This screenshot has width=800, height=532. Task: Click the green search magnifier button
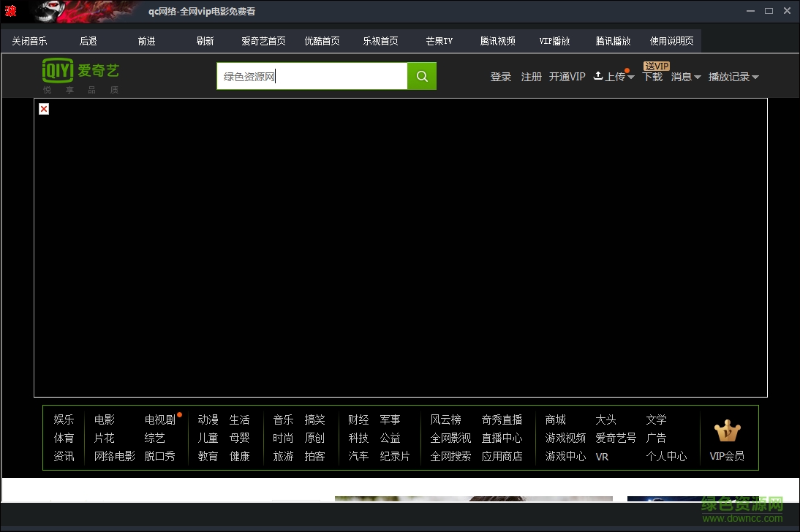click(422, 76)
